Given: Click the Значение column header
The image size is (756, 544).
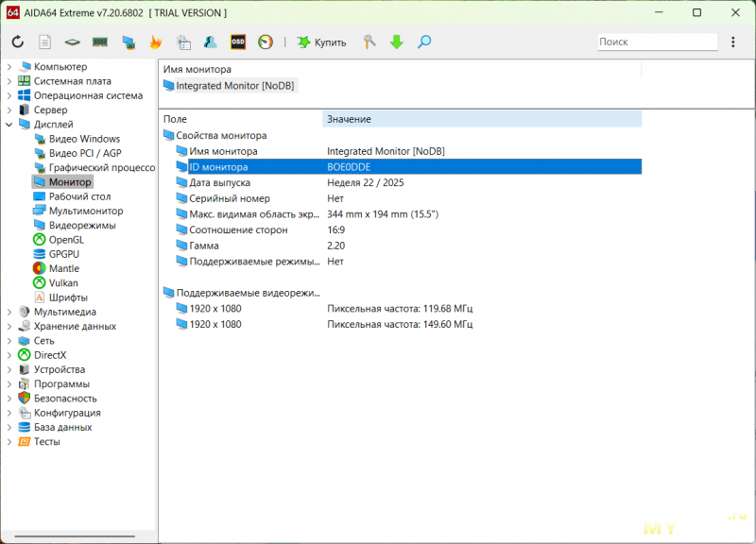Looking at the screenshot, I should (x=480, y=119).
